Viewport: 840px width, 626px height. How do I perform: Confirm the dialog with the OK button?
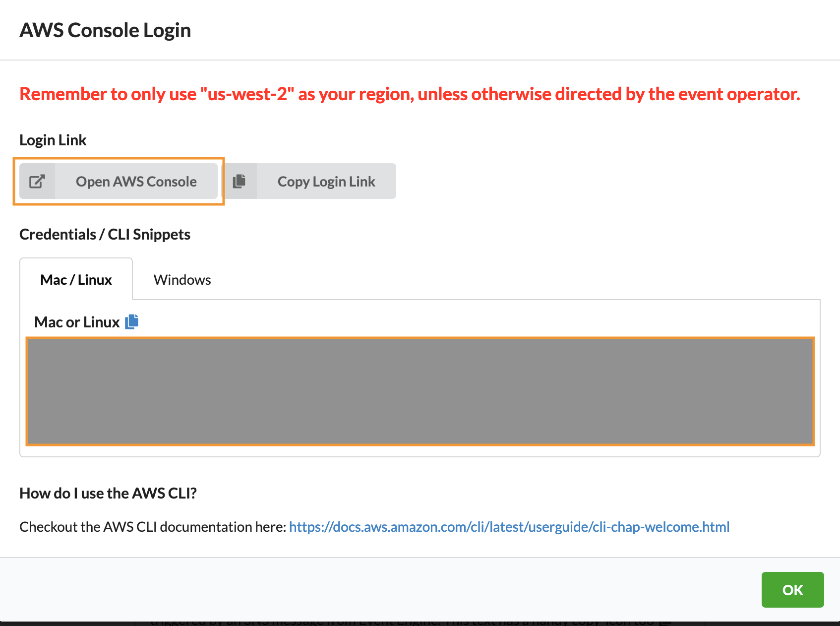click(792, 590)
